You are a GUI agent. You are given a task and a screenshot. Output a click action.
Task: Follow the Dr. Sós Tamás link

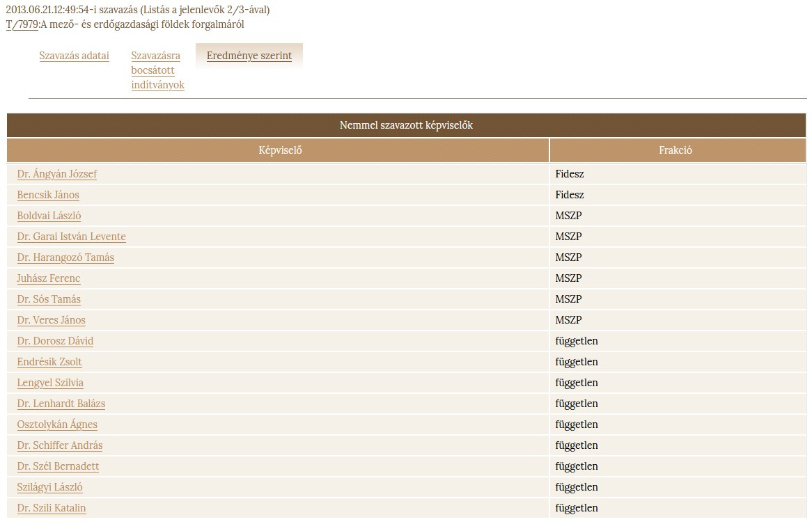49,299
